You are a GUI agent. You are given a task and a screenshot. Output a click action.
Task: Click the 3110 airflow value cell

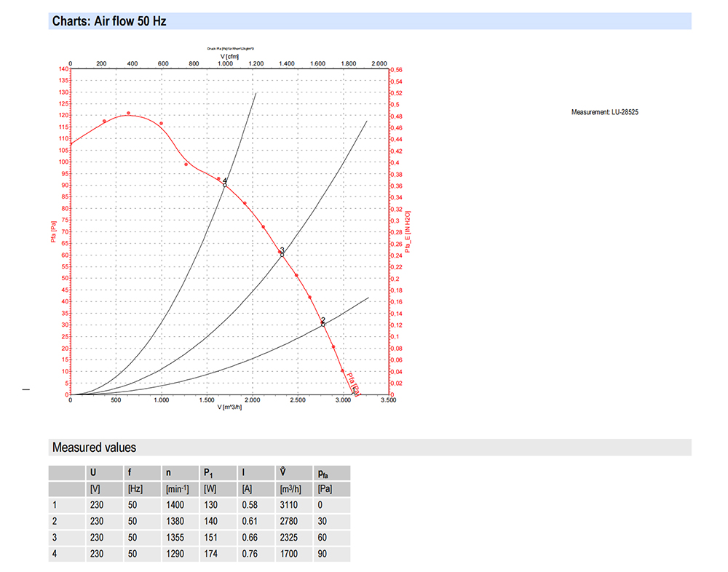pos(288,505)
